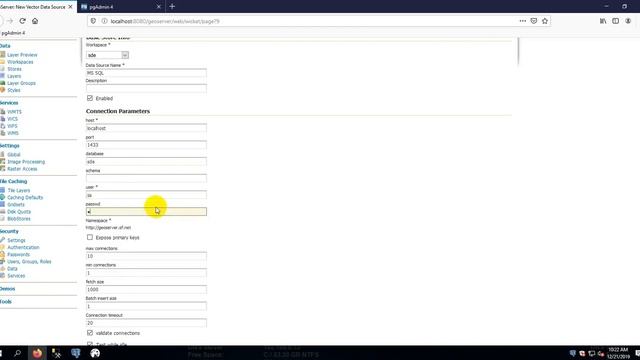Open Styles in sidebar

13,90
